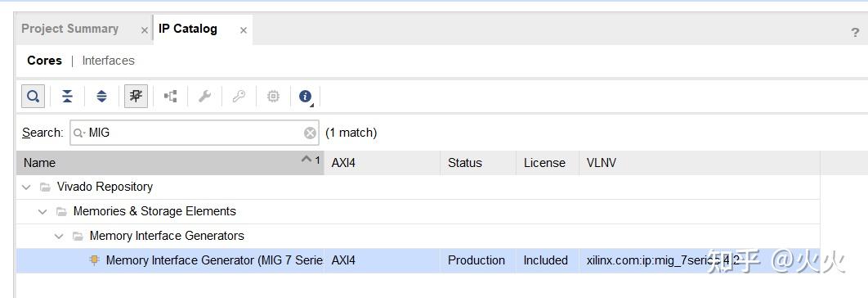Click the chip Compatible Families icon
This screenshot has height=298, width=868.
pyautogui.click(x=273, y=97)
